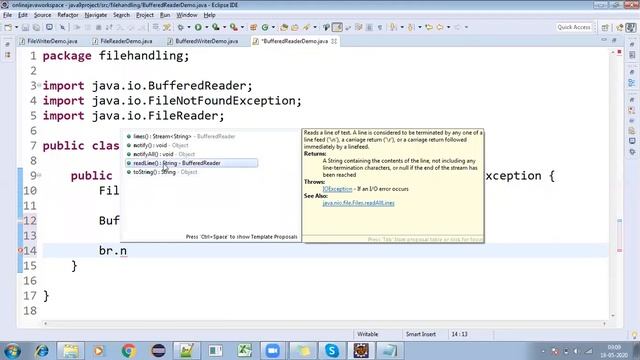Minimize the editor area view button
640x360 pixels.
(604, 40)
